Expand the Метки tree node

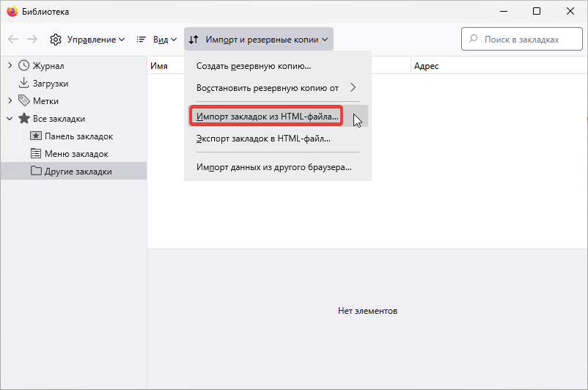[10, 101]
